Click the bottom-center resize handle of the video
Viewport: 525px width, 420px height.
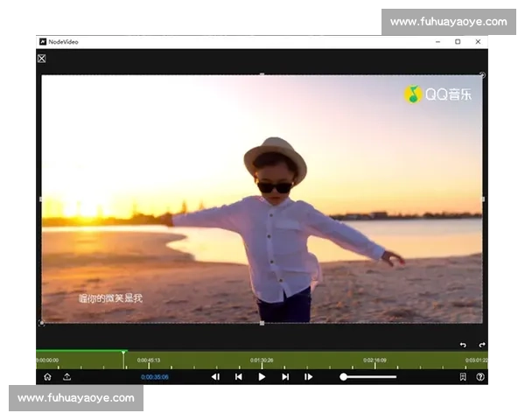click(x=262, y=323)
